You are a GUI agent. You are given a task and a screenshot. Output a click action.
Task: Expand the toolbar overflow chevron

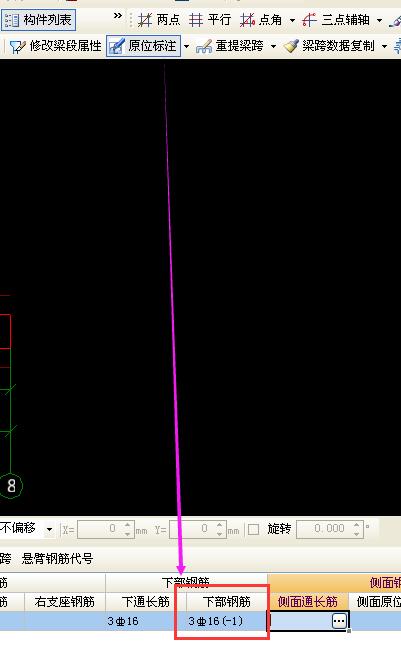pos(117,17)
